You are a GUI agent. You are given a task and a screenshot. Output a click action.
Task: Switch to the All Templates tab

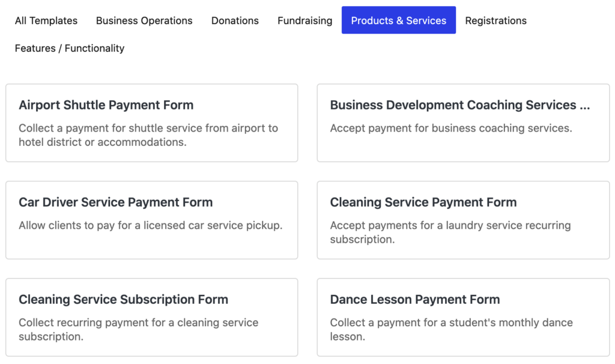(x=46, y=20)
